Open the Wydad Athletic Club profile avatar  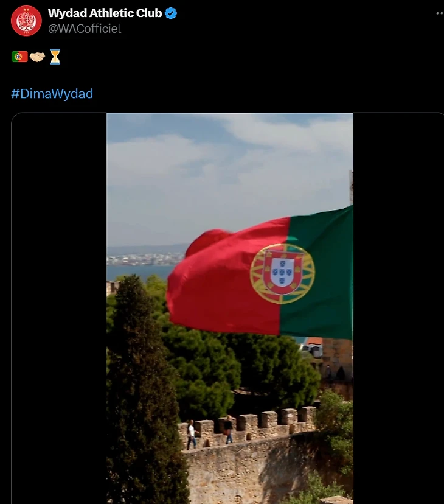(x=26, y=21)
